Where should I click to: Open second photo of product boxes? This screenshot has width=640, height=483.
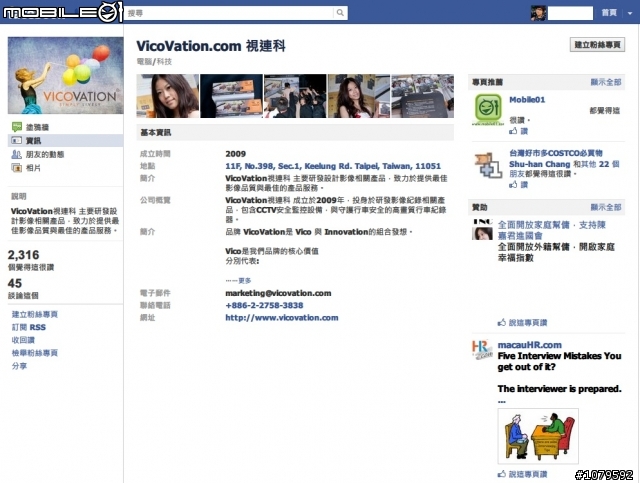(231, 96)
